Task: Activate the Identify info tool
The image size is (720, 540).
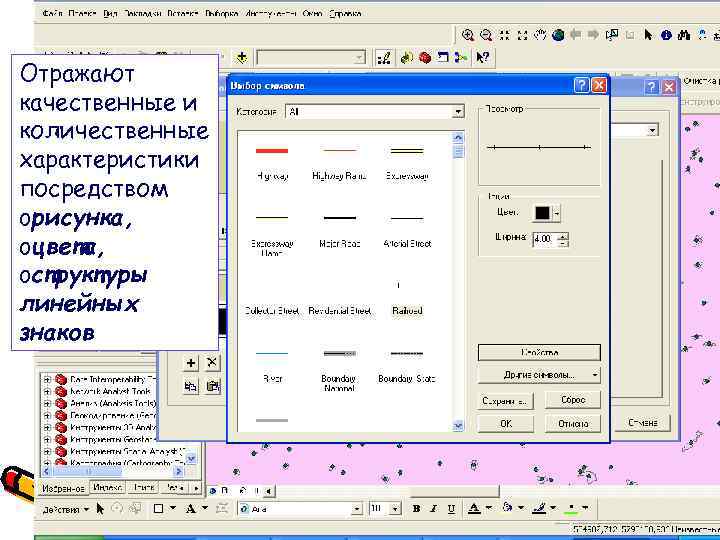Action: pyautogui.click(x=666, y=35)
